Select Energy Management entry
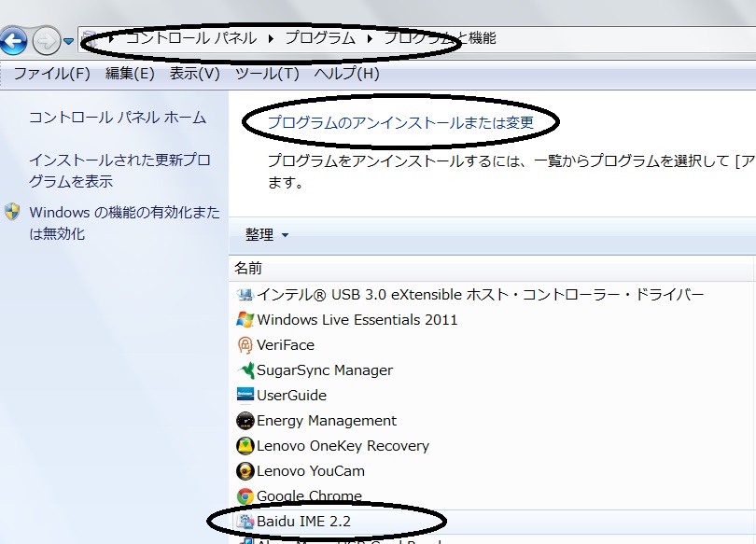756x544 pixels. tap(327, 421)
